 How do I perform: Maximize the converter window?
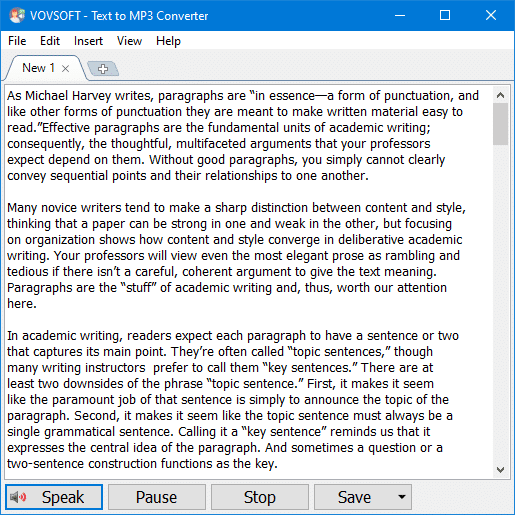(x=445, y=15)
